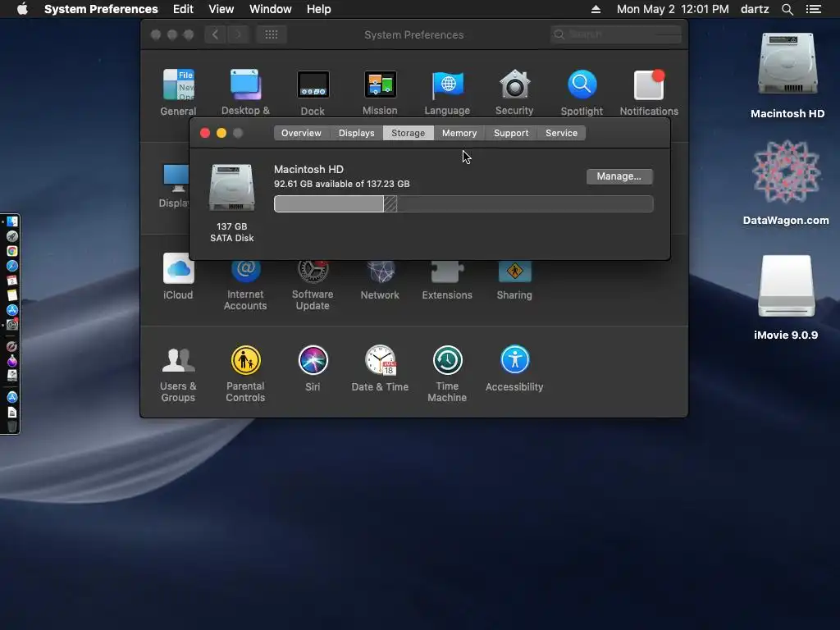
Task: Click the date and time in menu bar
Action: pos(673,9)
